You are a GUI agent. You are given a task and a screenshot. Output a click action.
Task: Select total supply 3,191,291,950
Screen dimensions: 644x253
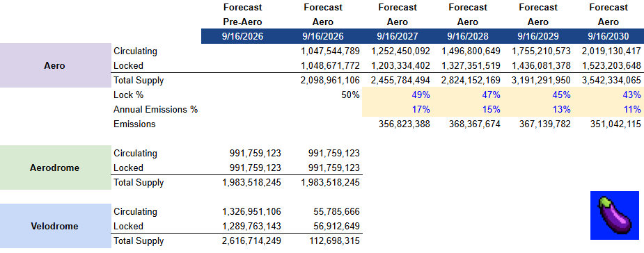click(541, 81)
